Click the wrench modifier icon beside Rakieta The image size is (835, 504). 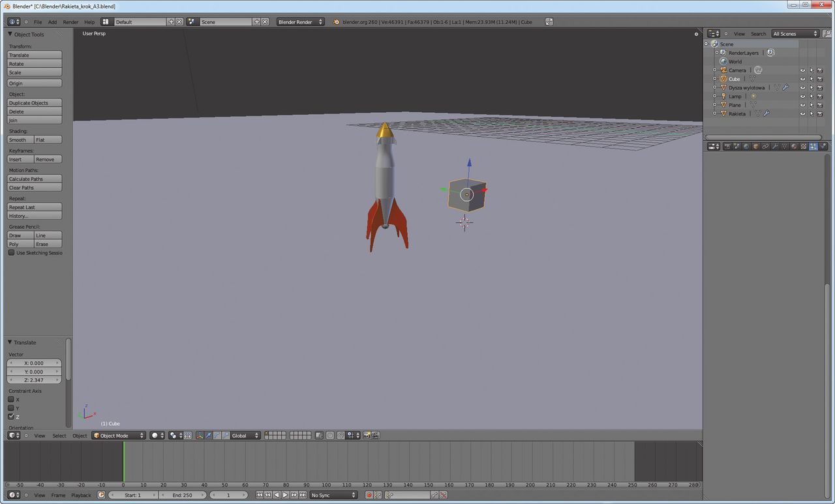click(767, 113)
